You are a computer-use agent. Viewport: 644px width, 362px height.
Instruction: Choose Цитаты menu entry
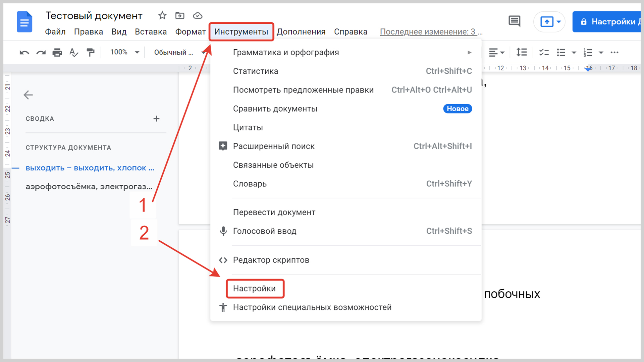(x=346, y=127)
